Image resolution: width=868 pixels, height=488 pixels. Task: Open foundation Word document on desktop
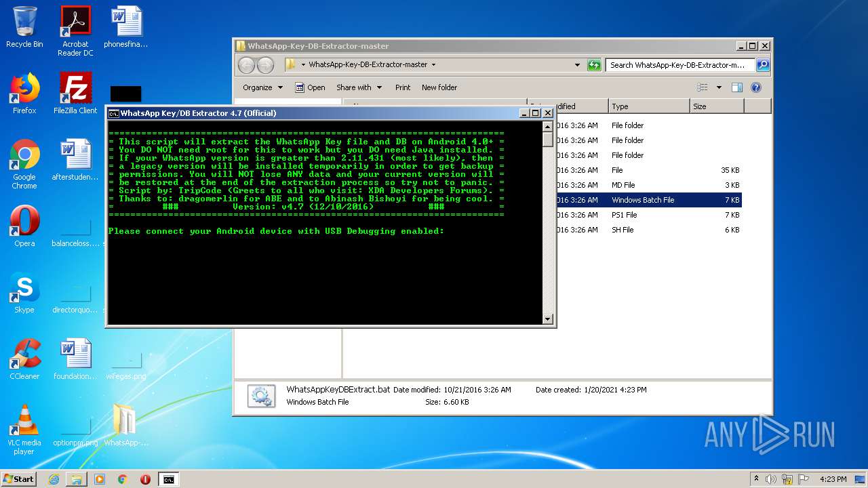(x=75, y=359)
